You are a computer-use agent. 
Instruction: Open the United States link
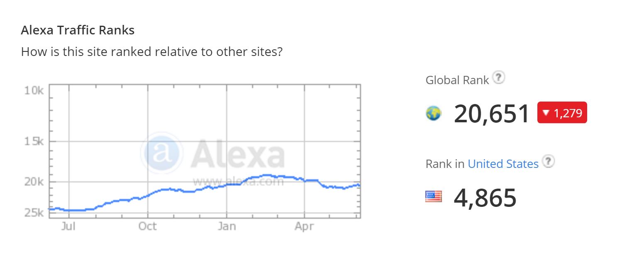(x=503, y=164)
